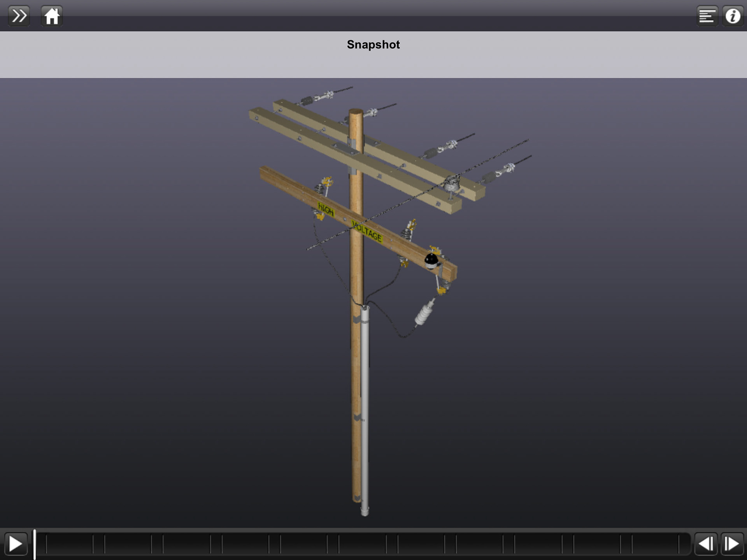Click the last tick mark on the timeline
Viewport: 747px width, 560px height.
(679, 543)
